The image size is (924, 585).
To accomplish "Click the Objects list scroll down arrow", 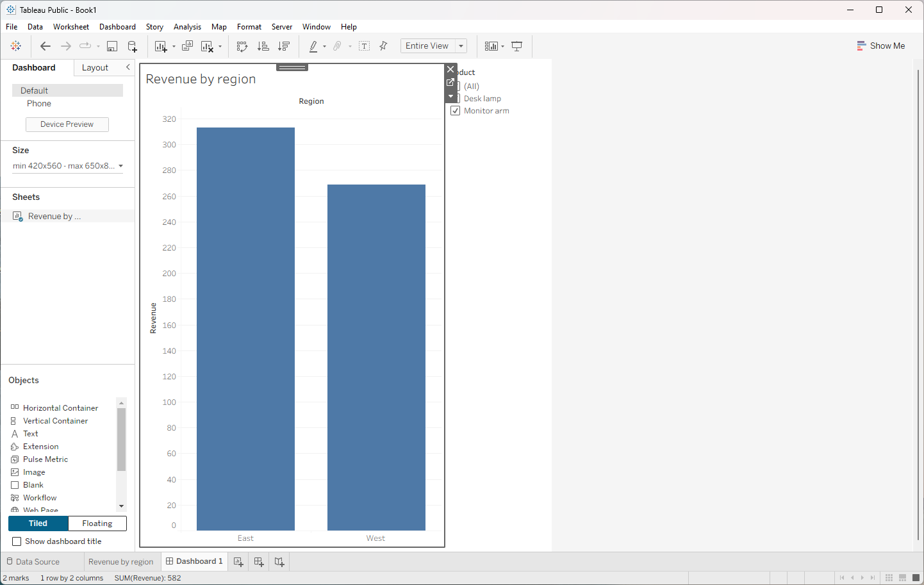I will (122, 506).
